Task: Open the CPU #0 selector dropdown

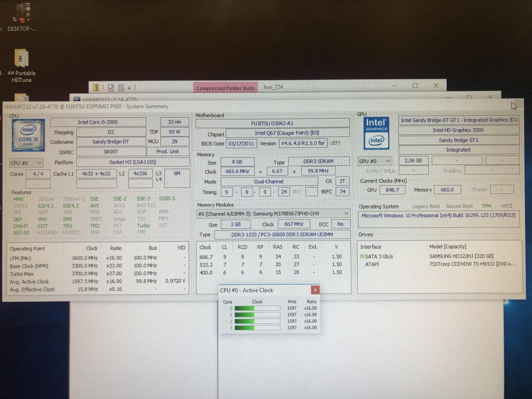Action: pos(26,163)
